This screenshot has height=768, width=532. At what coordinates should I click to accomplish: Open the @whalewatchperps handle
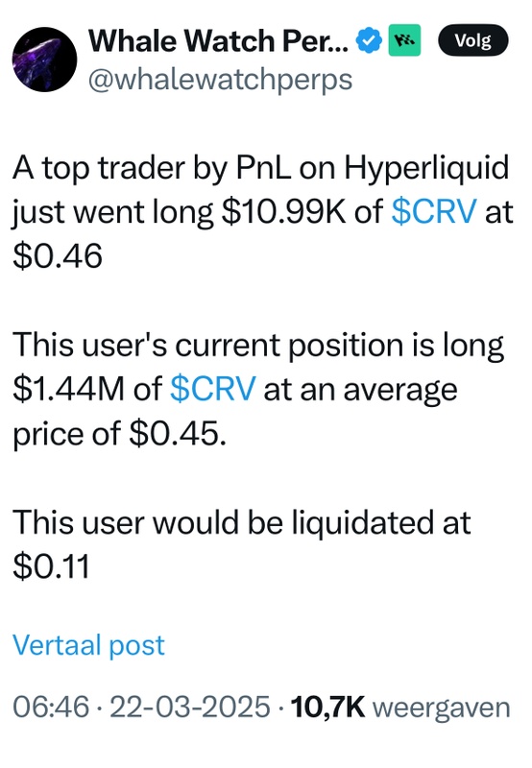pos(221,80)
